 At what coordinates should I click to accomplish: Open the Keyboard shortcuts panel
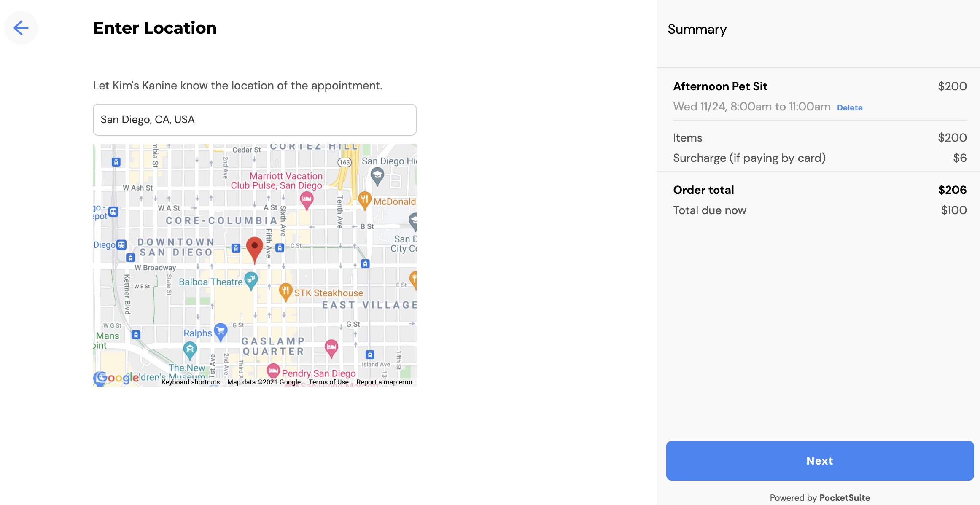(x=190, y=382)
